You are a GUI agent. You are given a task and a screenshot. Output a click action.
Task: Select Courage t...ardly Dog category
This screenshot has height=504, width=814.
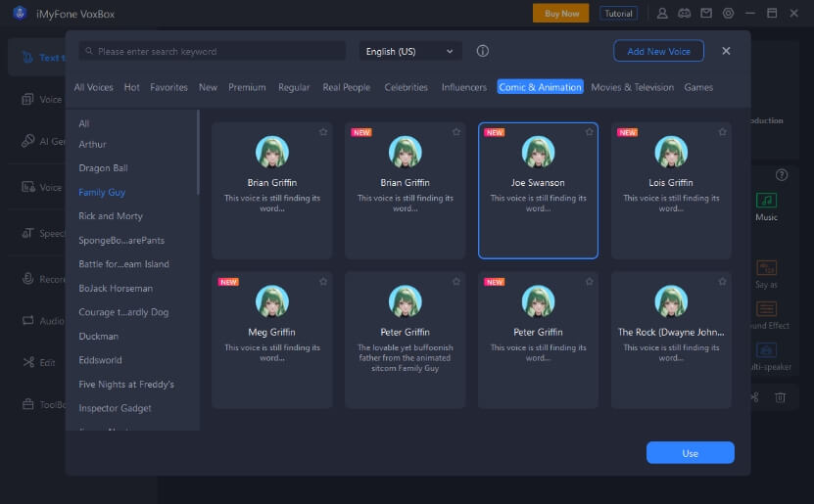tap(123, 312)
